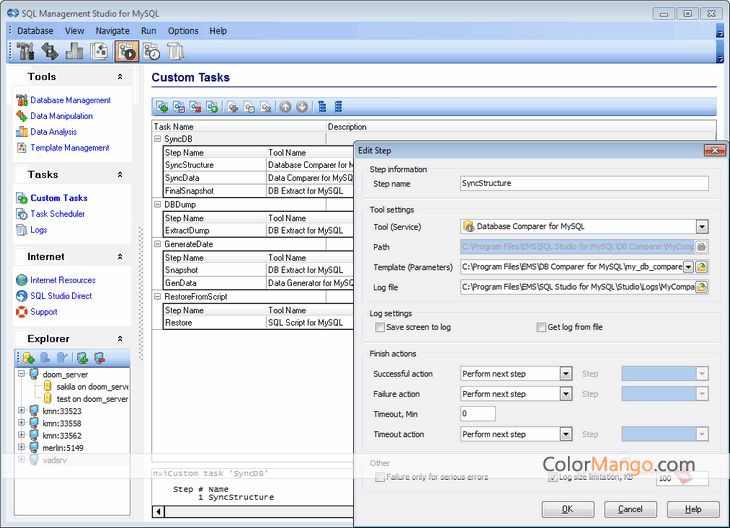Image resolution: width=730 pixels, height=528 pixels.
Task: Click the highlighted Custom Tasks toolbar icon
Action: (127, 51)
